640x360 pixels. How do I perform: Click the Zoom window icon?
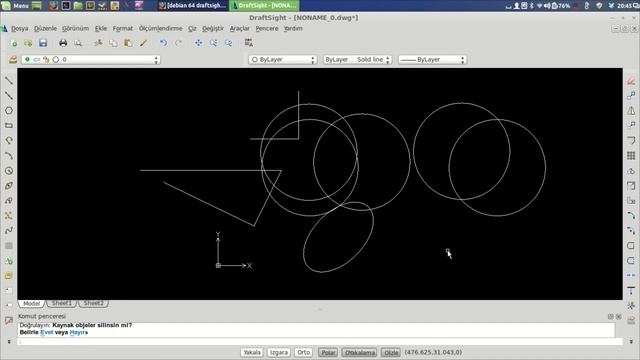coord(213,43)
